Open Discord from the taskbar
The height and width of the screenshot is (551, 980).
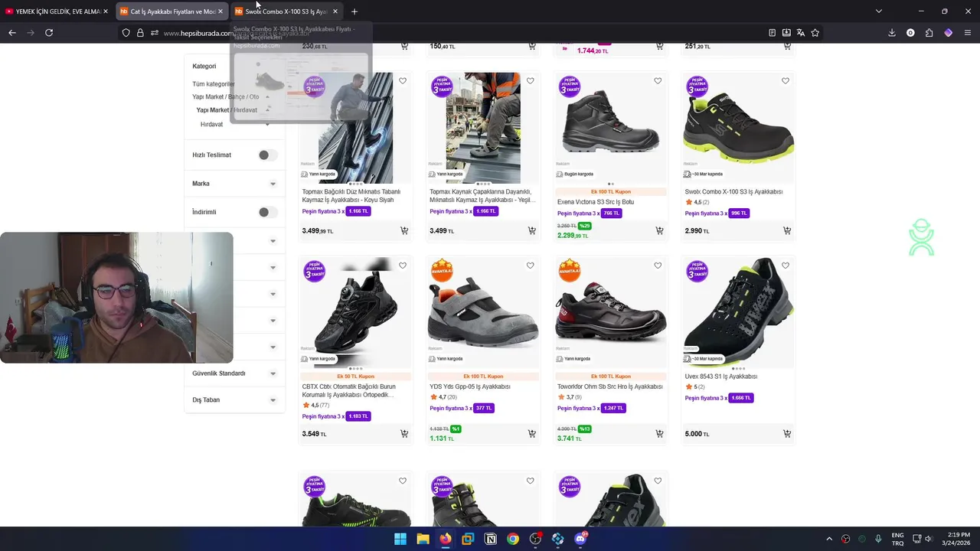[x=580, y=539]
